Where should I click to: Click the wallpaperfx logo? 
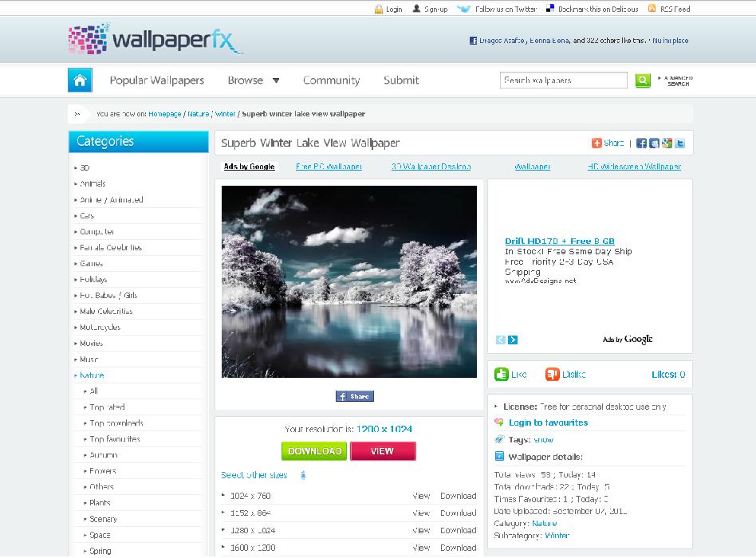155,39
